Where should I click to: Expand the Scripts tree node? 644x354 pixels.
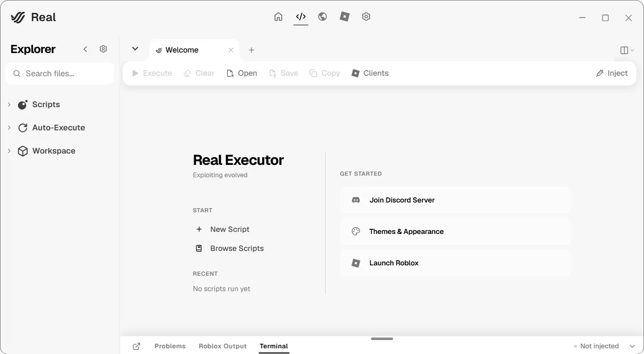coord(9,105)
